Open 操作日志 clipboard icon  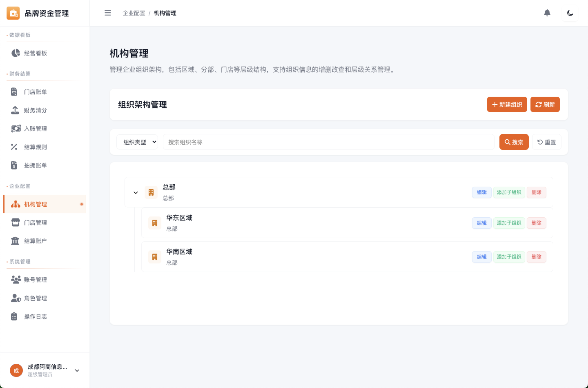pyautogui.click(x=14, y=316)
